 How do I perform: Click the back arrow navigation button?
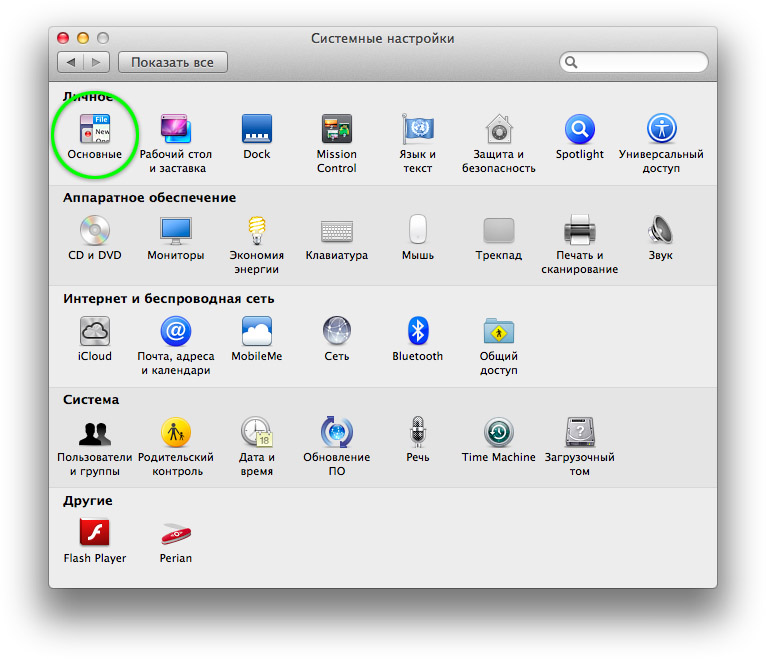71,62
